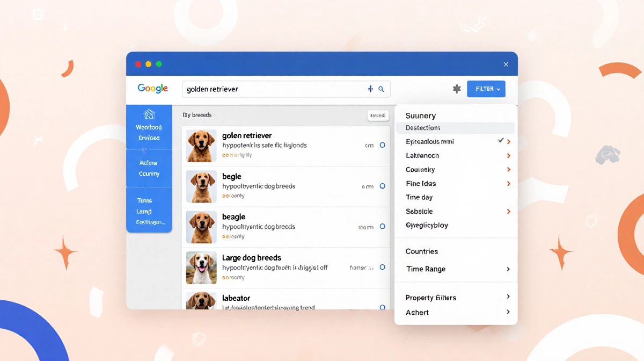Viewport: 644px width, 361px height.
Task: Open the FILTER dropdown
Action: [x=486, y=89]
